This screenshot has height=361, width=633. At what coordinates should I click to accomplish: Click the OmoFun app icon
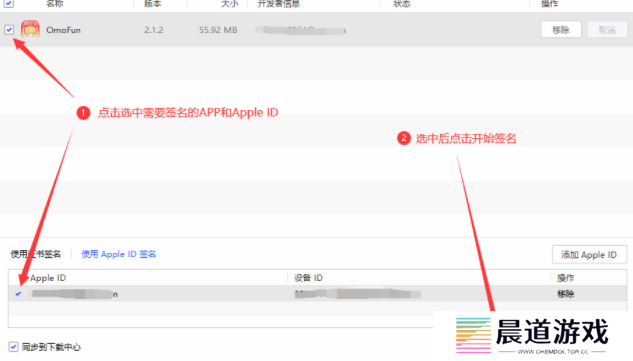pos(30,29)
